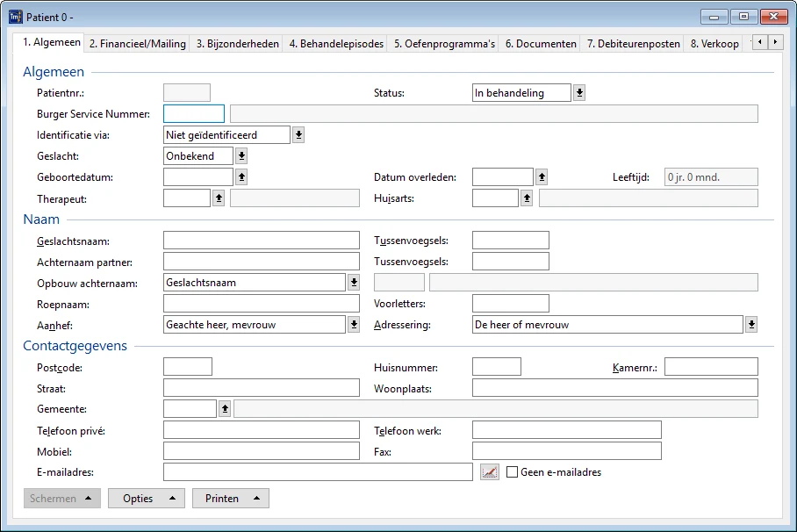
Task: Expand the Opbouw achternaam dropdown
Action: (354, 283)
